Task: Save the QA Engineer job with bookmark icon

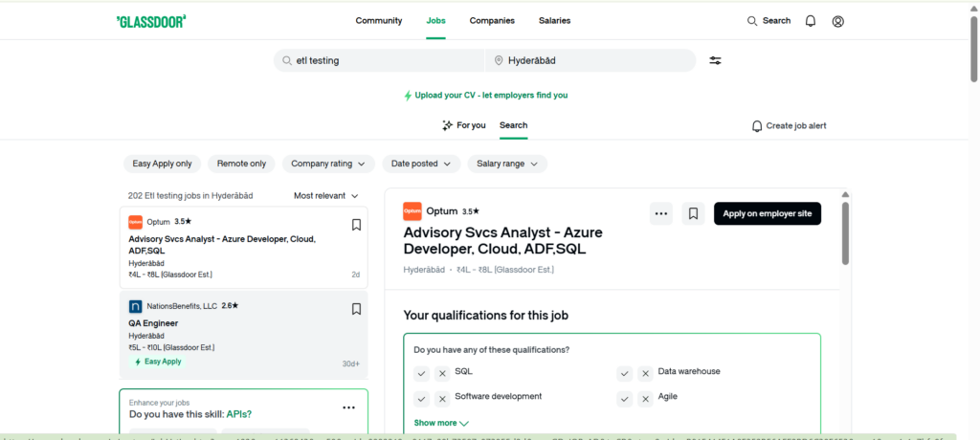Action: (356, 309)
